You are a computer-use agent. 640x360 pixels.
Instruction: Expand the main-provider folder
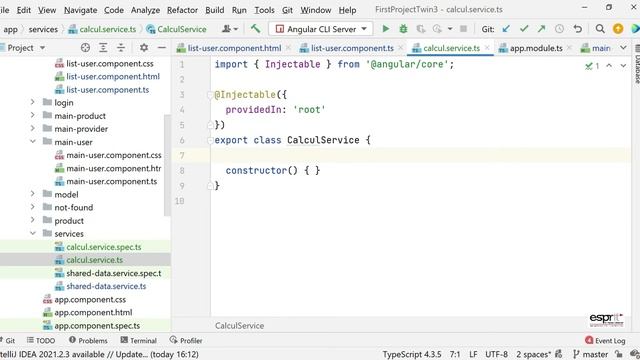point(33,129)
